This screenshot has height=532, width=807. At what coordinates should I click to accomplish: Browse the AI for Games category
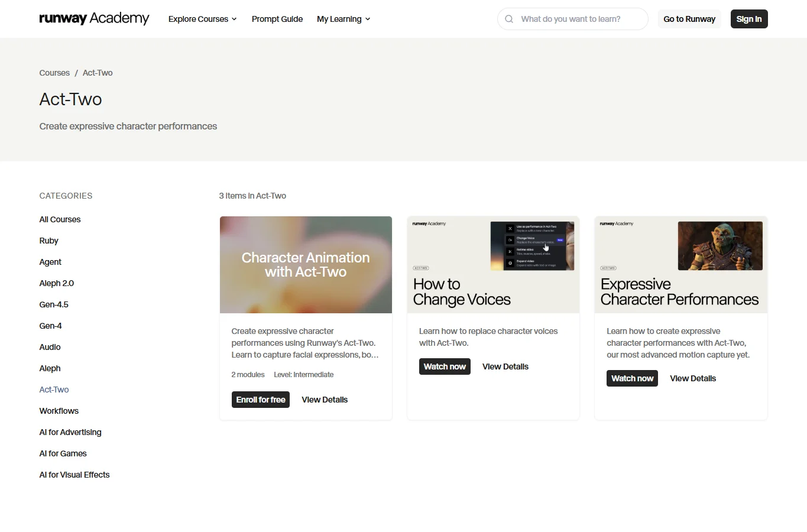click(x=63, y=453)
